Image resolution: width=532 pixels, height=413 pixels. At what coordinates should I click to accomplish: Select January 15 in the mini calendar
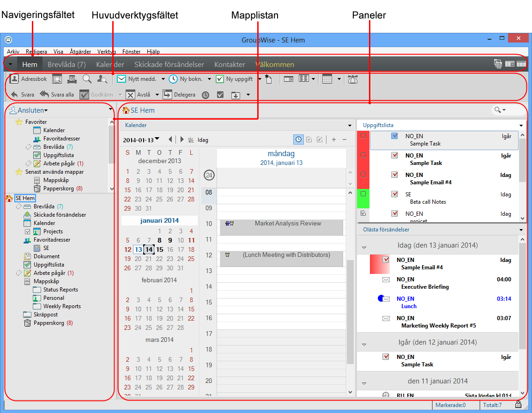point(159,249)
